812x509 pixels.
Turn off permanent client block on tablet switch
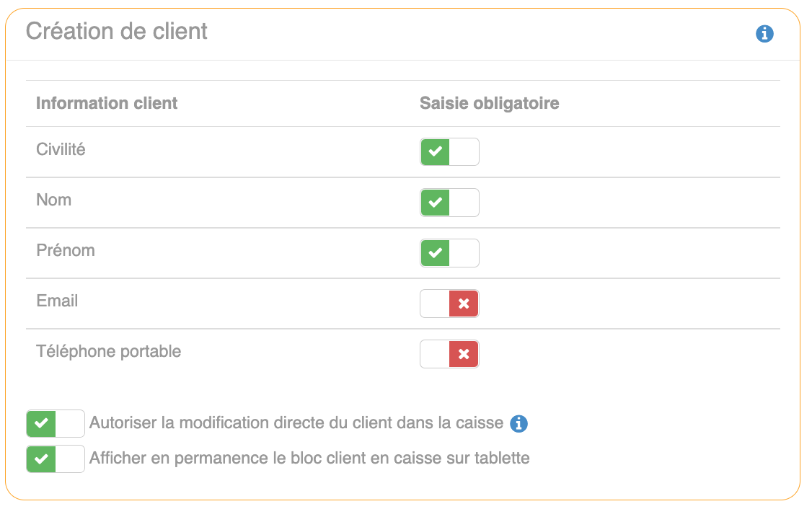tap(56, 459)
